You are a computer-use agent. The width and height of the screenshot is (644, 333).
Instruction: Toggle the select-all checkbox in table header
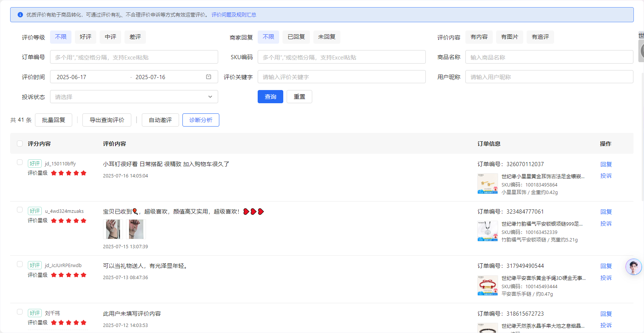point(20,144)
